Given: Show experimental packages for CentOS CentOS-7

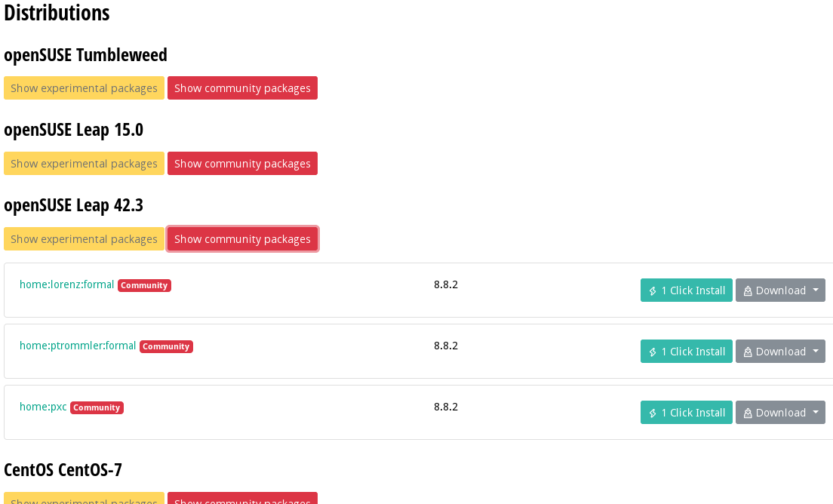Looking at the screenshot, I should (84, 498).
